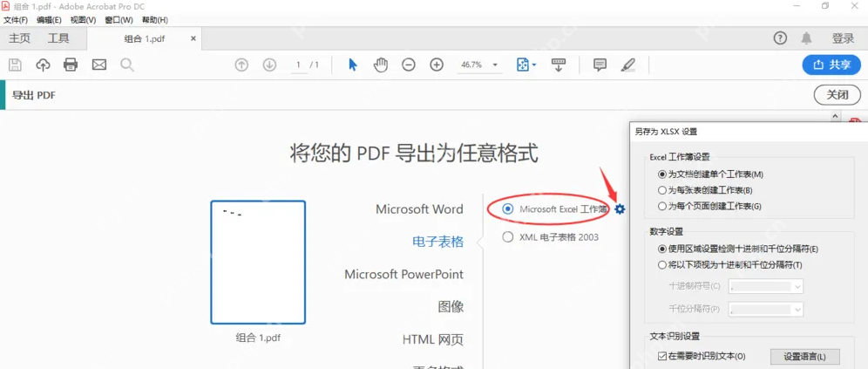
Task: Click the 组合 1.pdf file name under thumbnail
Action: 258,337
